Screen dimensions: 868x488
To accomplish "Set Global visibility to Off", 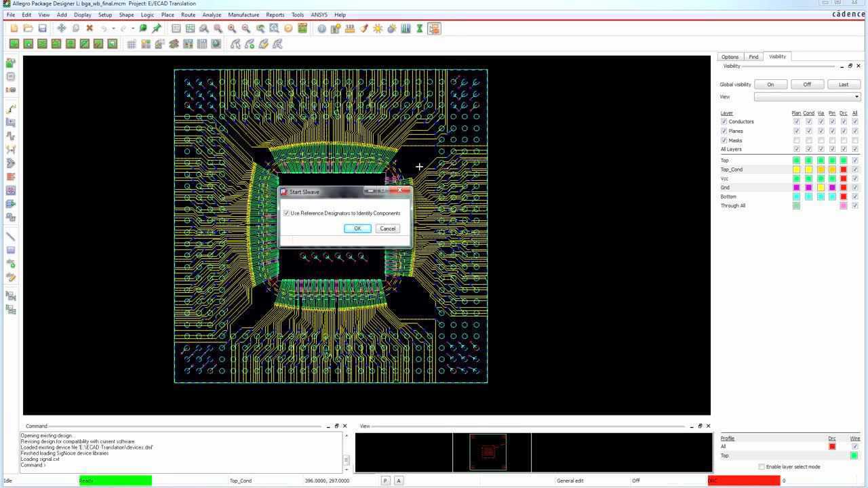I will click(x=807, y=84).
